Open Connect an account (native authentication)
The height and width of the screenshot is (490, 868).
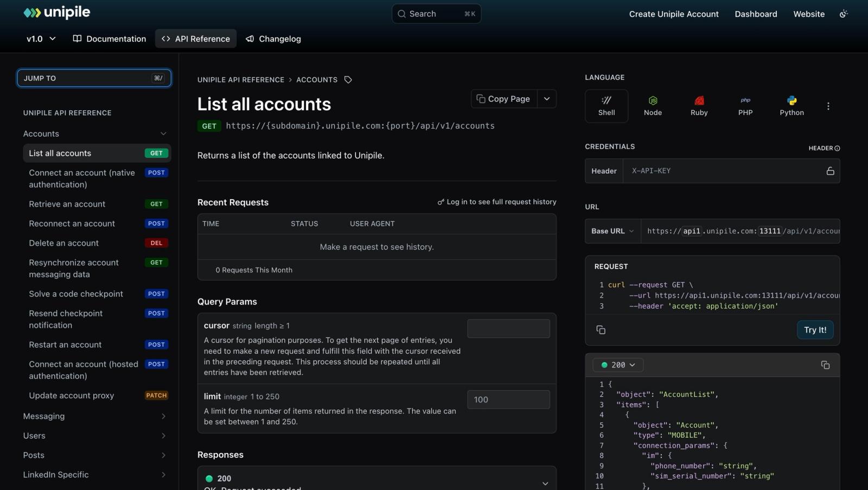[x=97, y=179]
